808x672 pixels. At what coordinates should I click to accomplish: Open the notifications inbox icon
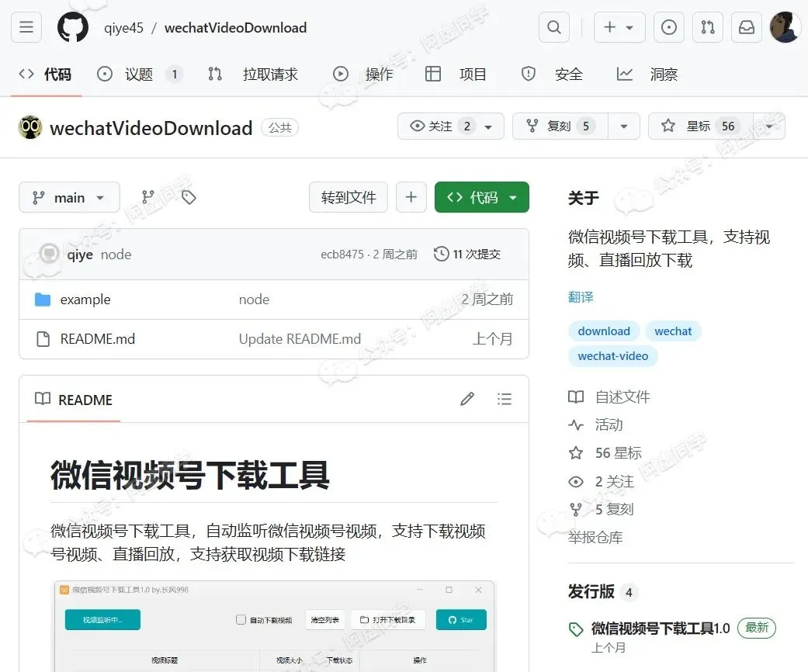pyautogui.click(x=747, y=27)
